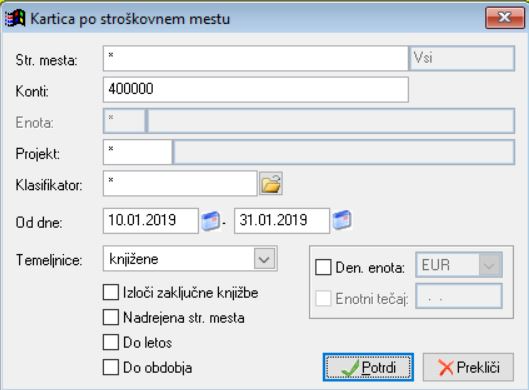Click the Enotni tečaj value field

coord(459,296)
